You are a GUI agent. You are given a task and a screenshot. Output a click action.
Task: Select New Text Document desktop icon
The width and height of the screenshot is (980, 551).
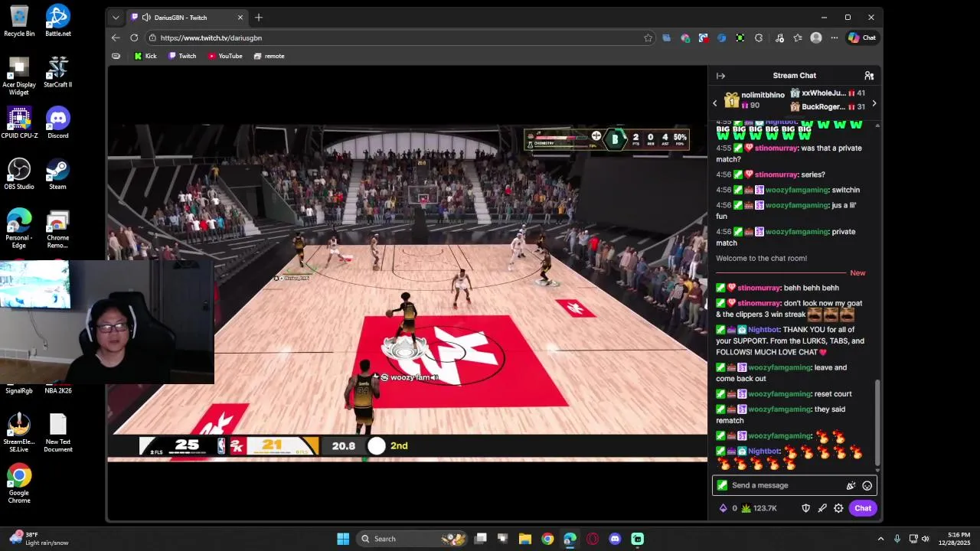(x=58, y=433)
